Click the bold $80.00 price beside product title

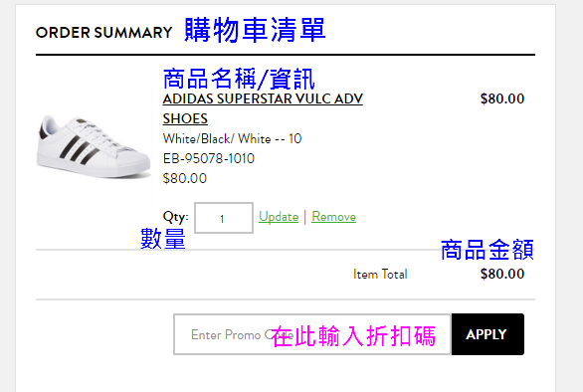502,98
